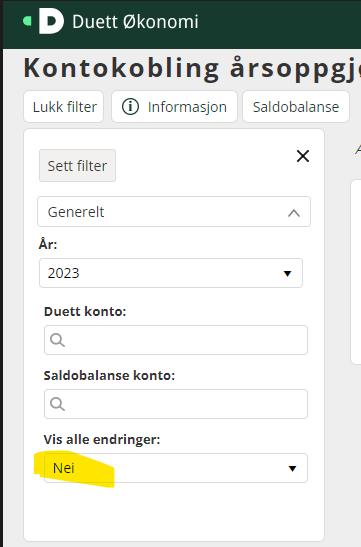The width and height of the screenshot is (361, 547).
Task: Click the magnifier icon in Saldobalanse konto
Action: (x=57, y=404)
